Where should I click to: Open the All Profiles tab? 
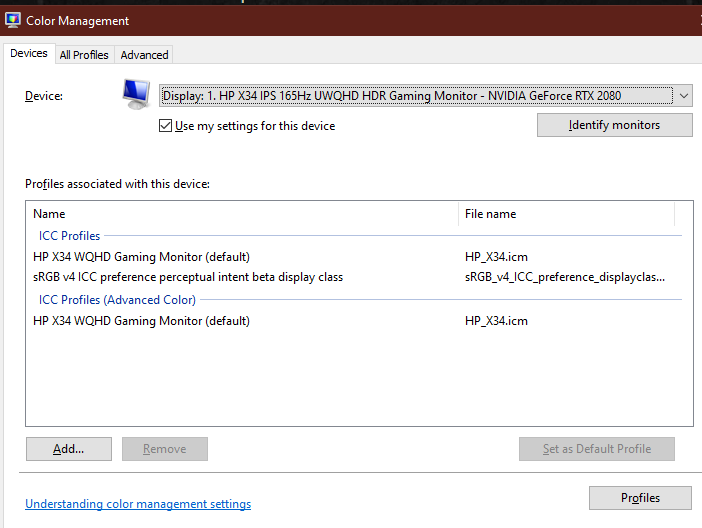(x=84, y=55)
